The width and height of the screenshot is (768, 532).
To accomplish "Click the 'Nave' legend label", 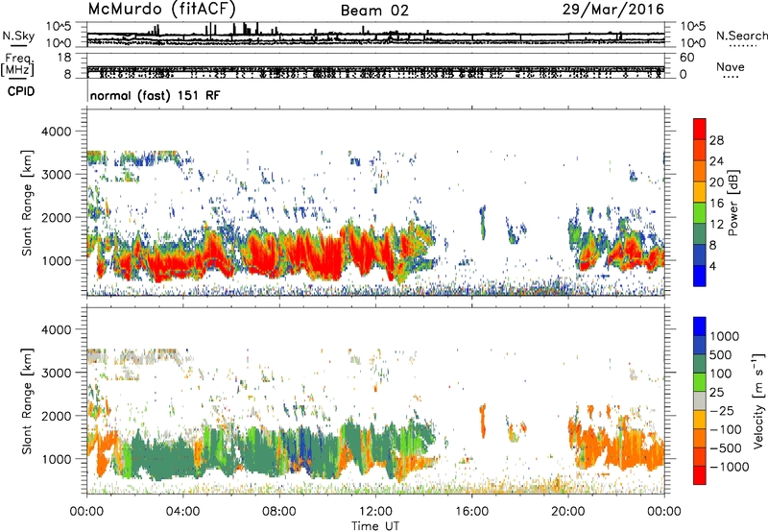I will [731, 66].
